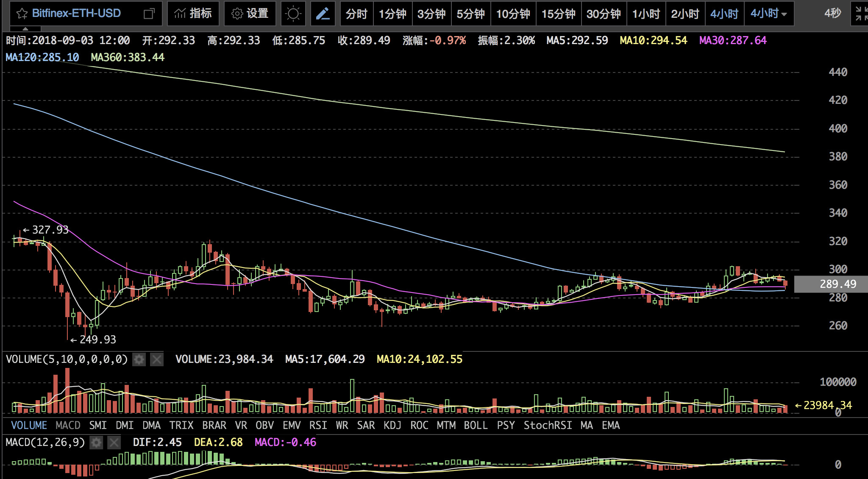868x479 pixels.
Task: Click the favorite star next to Bitfinex-ETH-USD
Action: [22, 14]
